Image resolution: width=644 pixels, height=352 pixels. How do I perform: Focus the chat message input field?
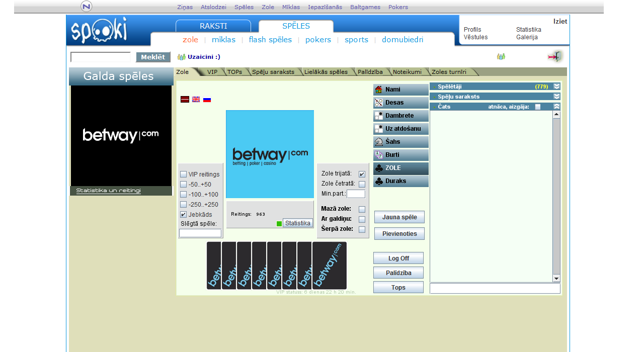495,289
